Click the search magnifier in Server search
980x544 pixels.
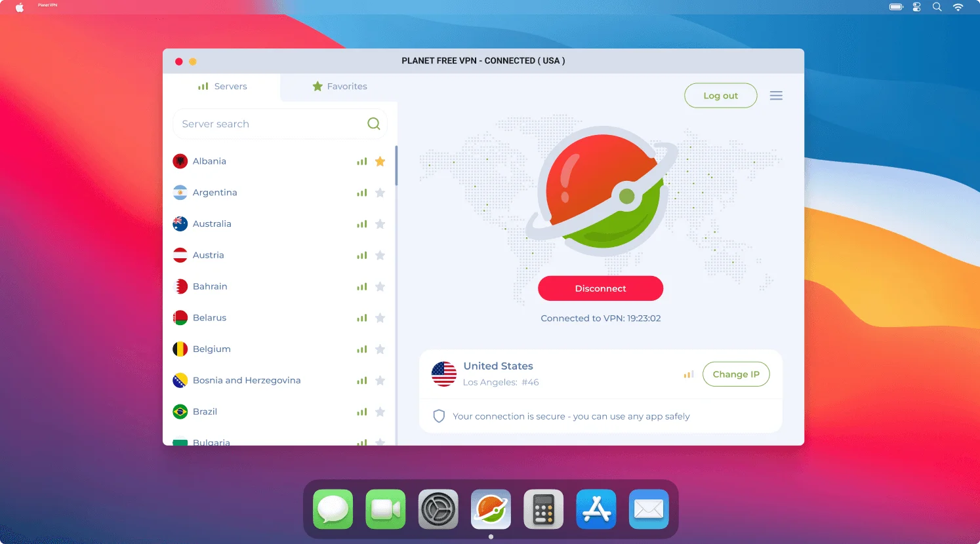pyautogui.click(x=373, y=124)
